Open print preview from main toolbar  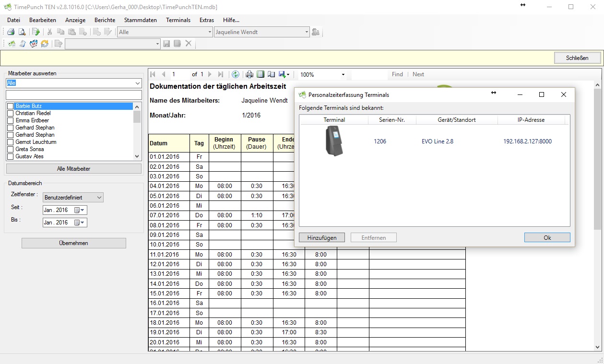pos(22,32)
